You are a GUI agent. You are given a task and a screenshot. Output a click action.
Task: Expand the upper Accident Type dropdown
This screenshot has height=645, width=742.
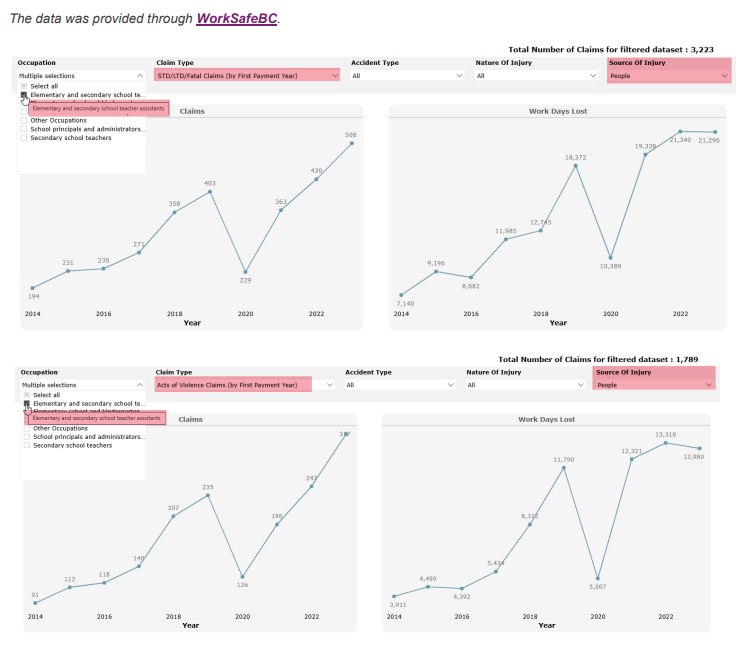(x=459, y=75)
